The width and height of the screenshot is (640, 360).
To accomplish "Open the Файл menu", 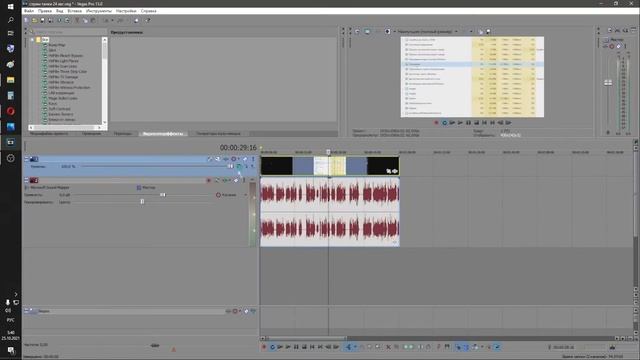I will point(29,11).
